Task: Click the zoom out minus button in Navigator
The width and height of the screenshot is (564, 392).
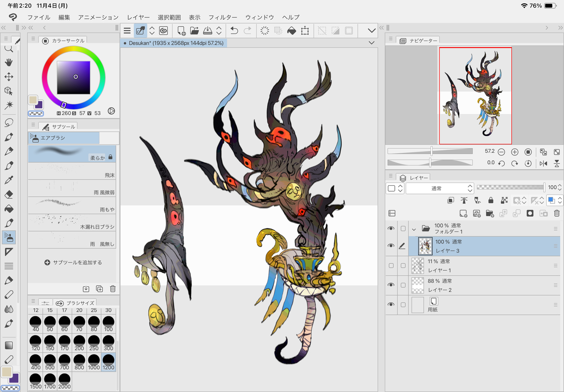Action: pyautogui.click(x=501, y=152)
